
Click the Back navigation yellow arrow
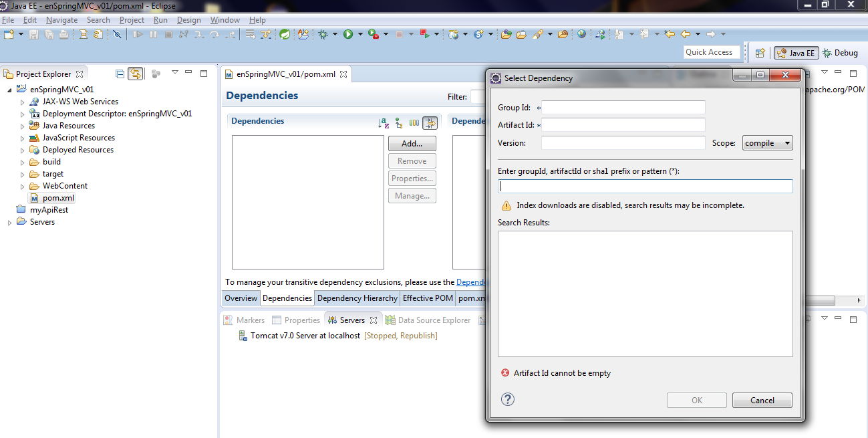pyautogui.click(x=685, y=34)
